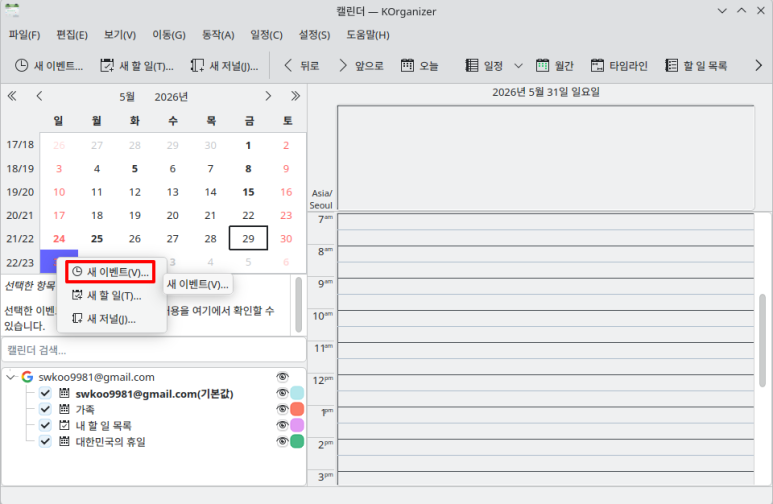Click the orange color swatch of 가족
Image resolution: width=773 pixels, height=504 pixels.
297,409
